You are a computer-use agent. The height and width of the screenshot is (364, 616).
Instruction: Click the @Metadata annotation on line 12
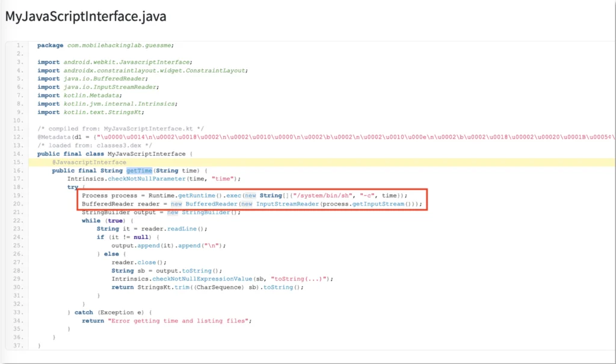tap(54, 137)
